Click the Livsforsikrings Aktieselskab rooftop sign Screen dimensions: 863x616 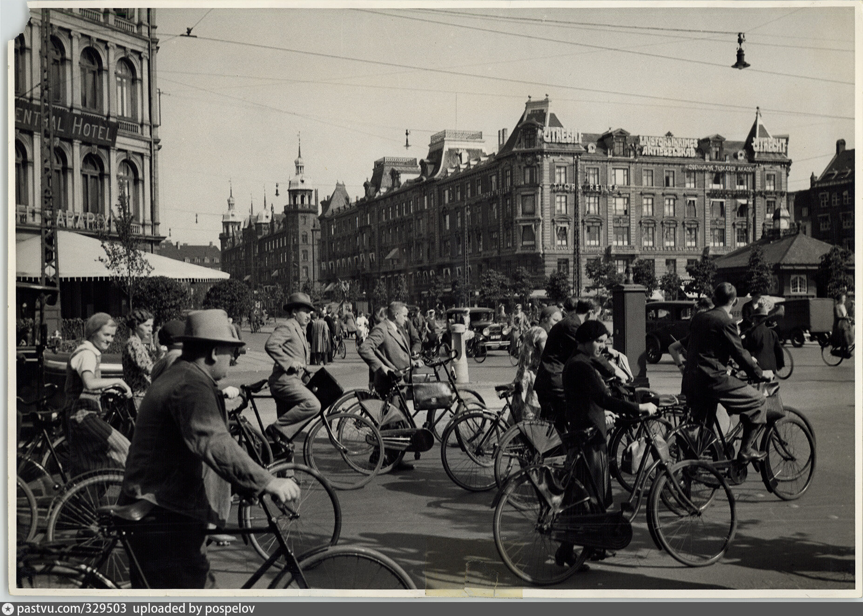[669, 146]
